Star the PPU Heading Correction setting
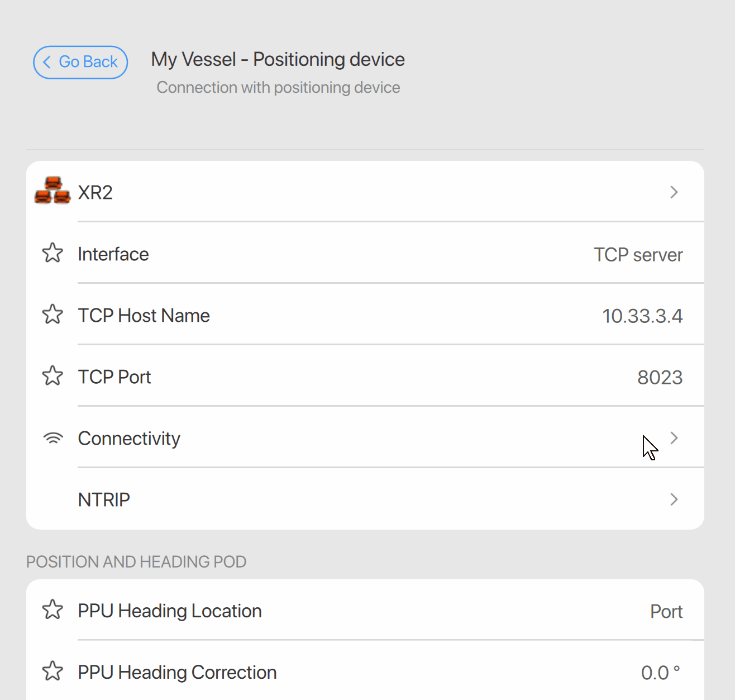 53,672
